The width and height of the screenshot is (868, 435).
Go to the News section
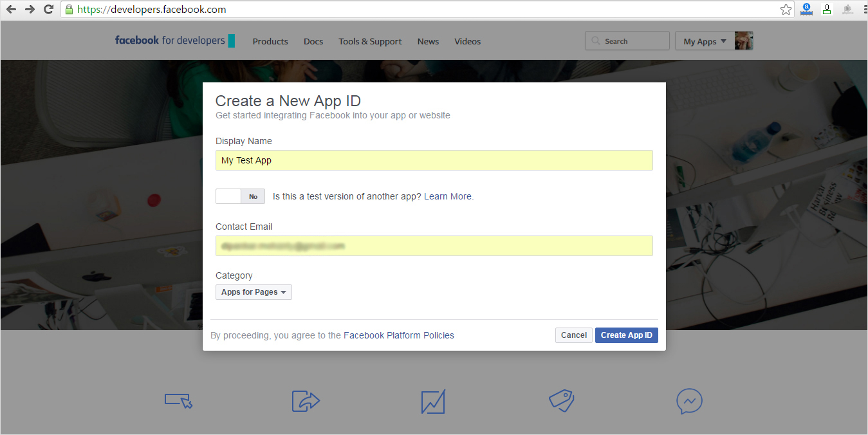tap(428, 41)
